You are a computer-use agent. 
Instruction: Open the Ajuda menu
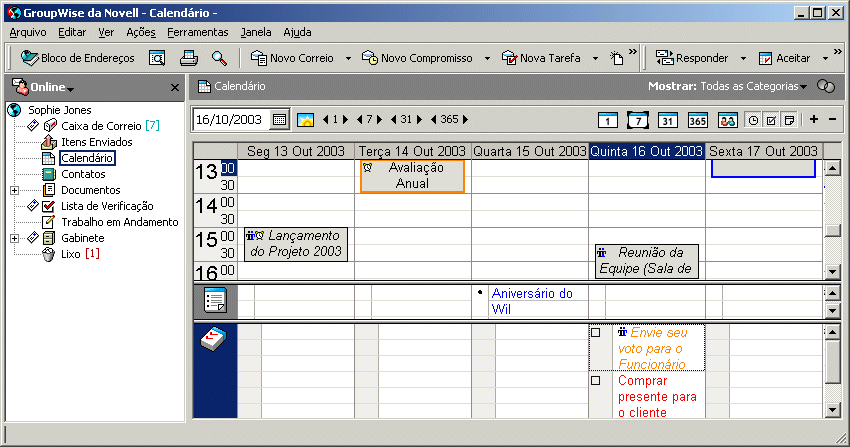tap(297, 33)
